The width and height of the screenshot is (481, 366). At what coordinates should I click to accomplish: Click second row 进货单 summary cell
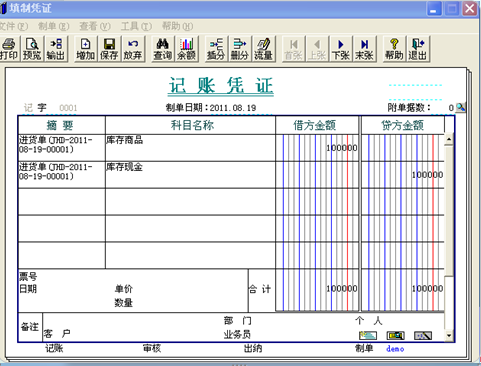[62, 175]
